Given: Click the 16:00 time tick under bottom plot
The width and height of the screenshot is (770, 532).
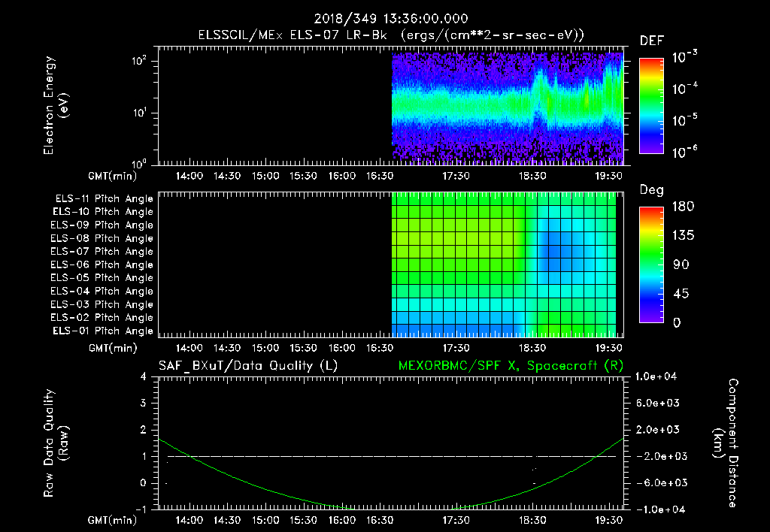Looking at the screenshot, I should click(342, 520).
